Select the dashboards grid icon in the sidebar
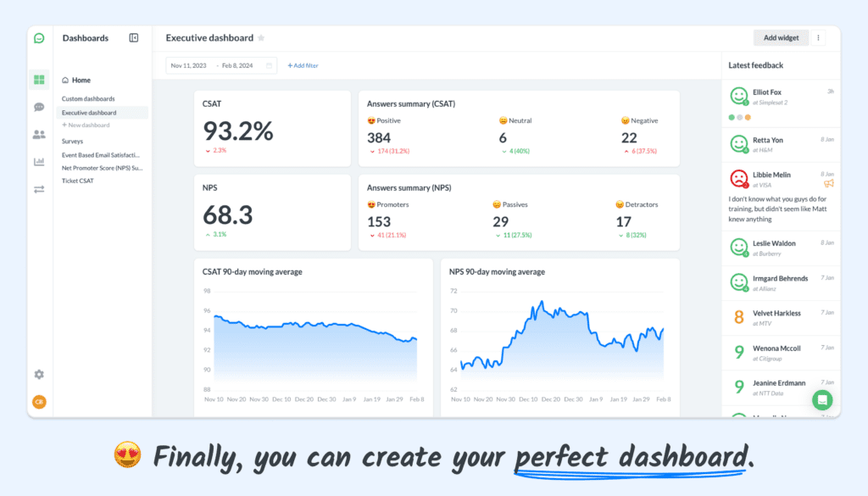Image resolution: width=868 pixels, height=496 pixels. (x=37, y=78)
